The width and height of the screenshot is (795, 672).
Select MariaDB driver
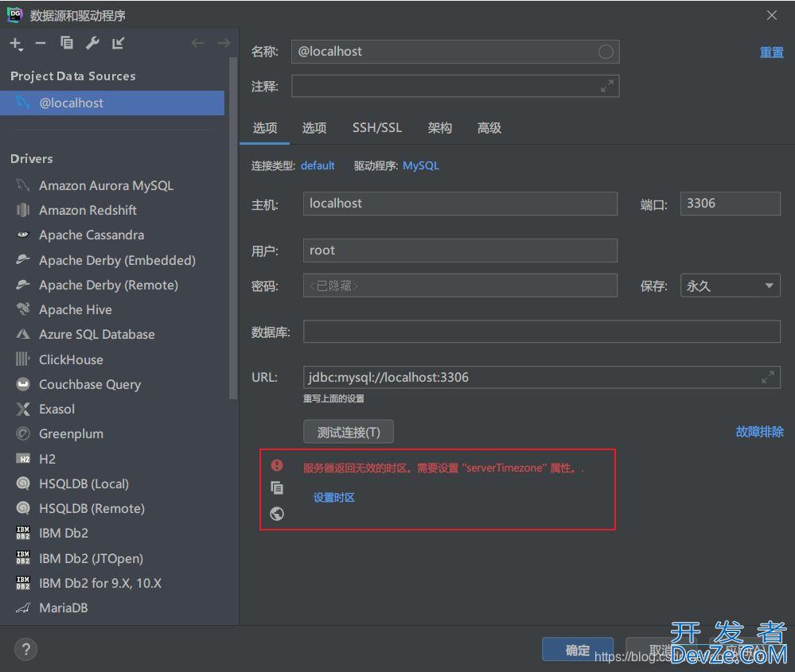(114, 608)
